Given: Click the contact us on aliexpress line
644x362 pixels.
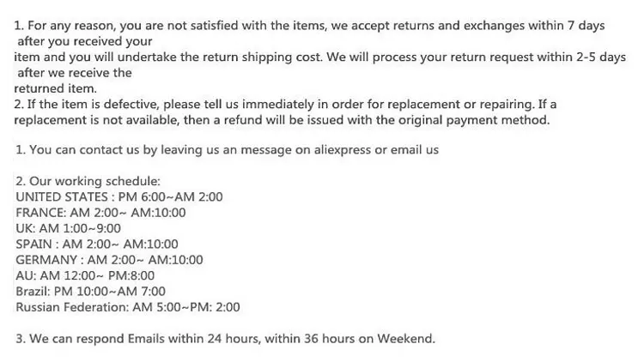Looking at the screenshot, I should pyautogui.click(x=228, y=150).
